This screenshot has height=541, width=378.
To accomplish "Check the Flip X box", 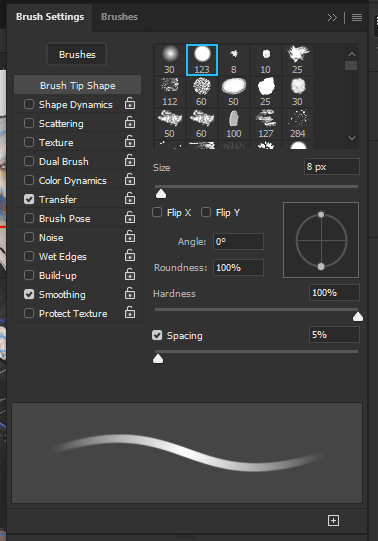I will pos(157,212).
